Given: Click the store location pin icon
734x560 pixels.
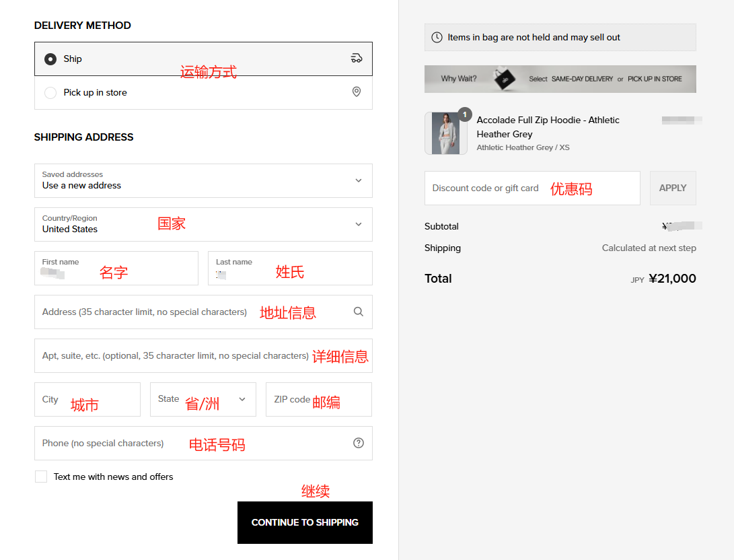Looking at the screenshot, I should [357, 92].
